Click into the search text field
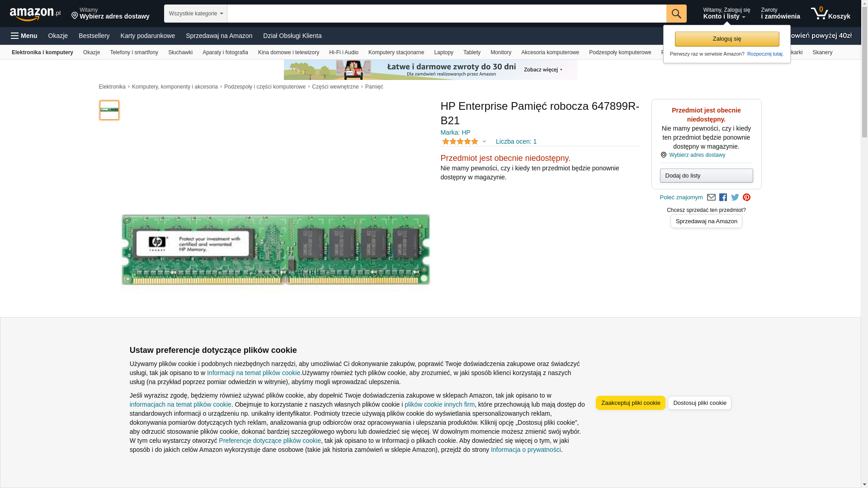Screen dimensions: 868x488 point(446,14)
